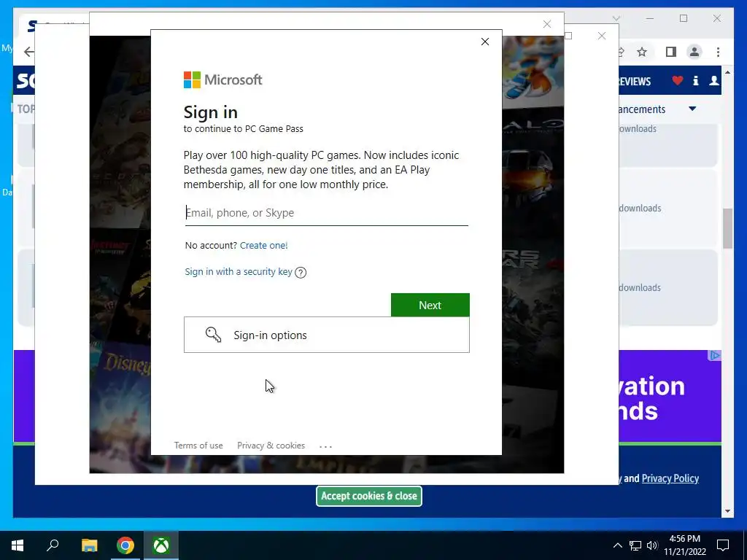Image resolution: width=747 pixels, height=560 pixels.
Task: Minimize the Chrome window
Action: (650, 18)
